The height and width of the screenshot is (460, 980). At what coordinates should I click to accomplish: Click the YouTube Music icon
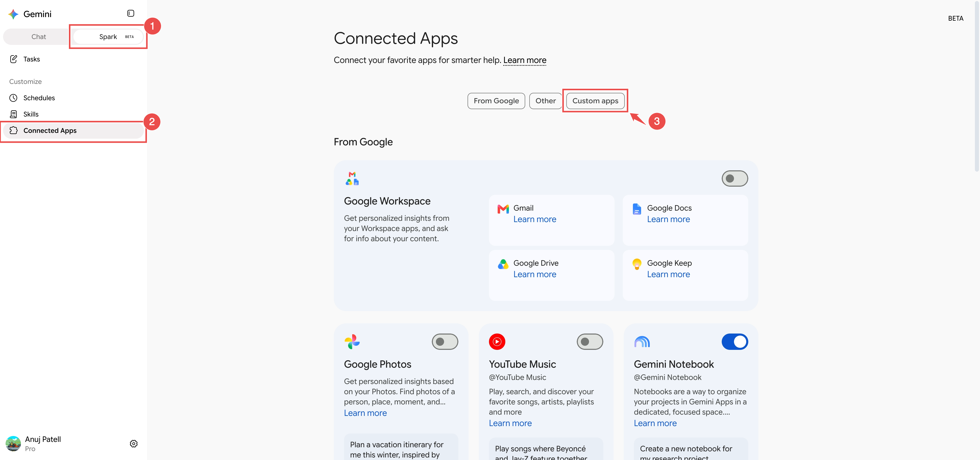[x=497, y=341]
